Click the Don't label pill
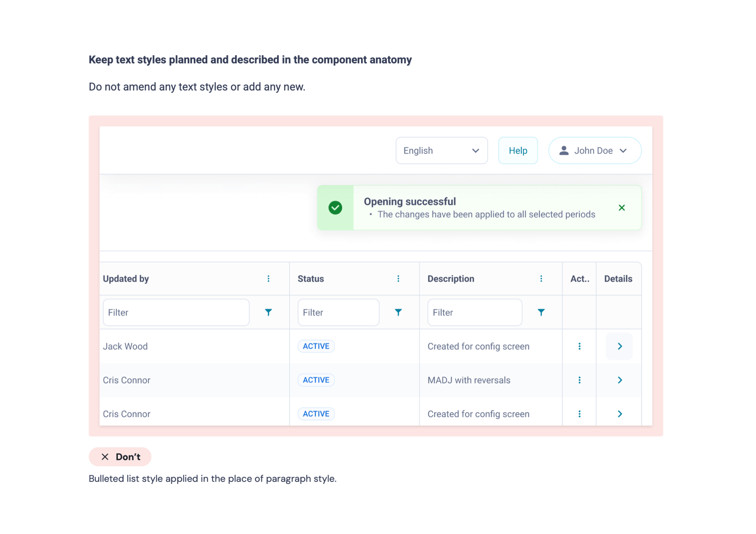756x534 pixels. tap(120, 457)
